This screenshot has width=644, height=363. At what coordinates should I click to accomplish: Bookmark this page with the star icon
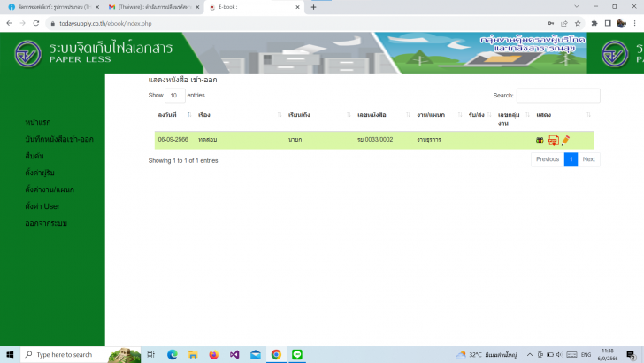(x=578, y=23)
